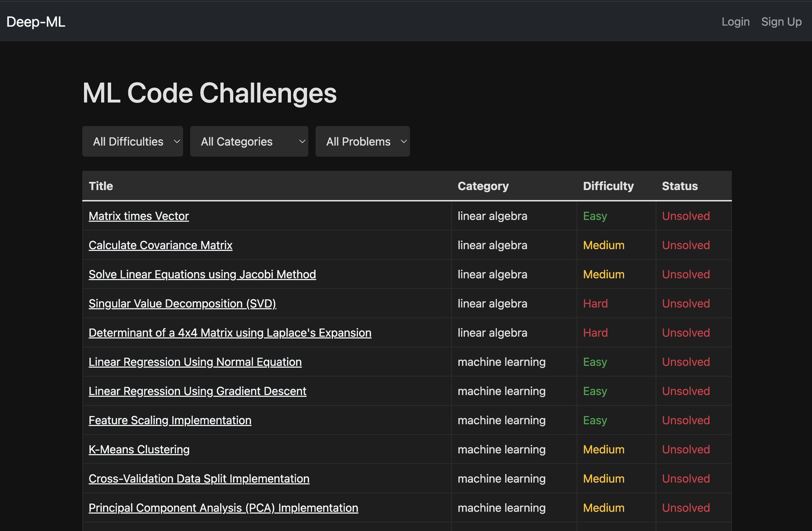The image size is (812, 531).
Task: Expand the All Categories filter
Action: point(249,141)
